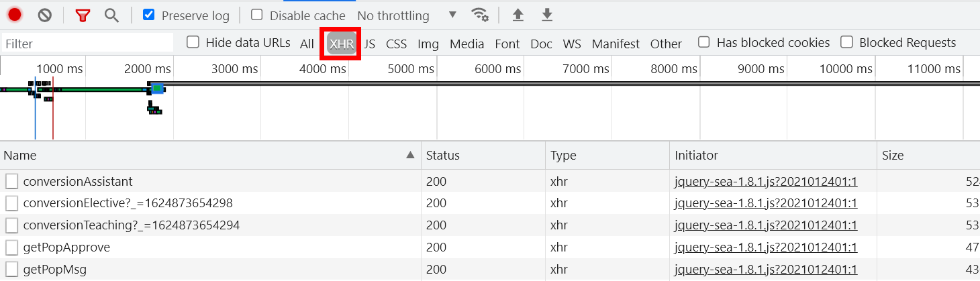Viewport: 980px width, 281px height.
Task: Click the Filter text input field
Action: tap(87, 44)
